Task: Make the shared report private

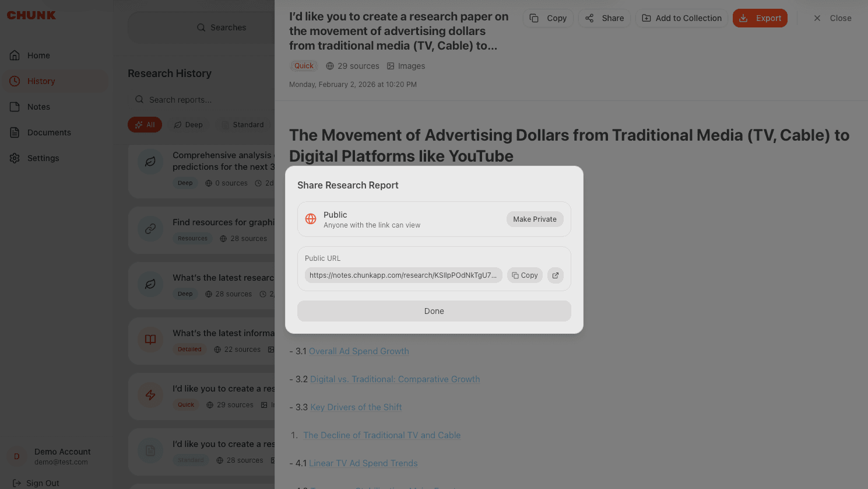Action: pos(535,219)
